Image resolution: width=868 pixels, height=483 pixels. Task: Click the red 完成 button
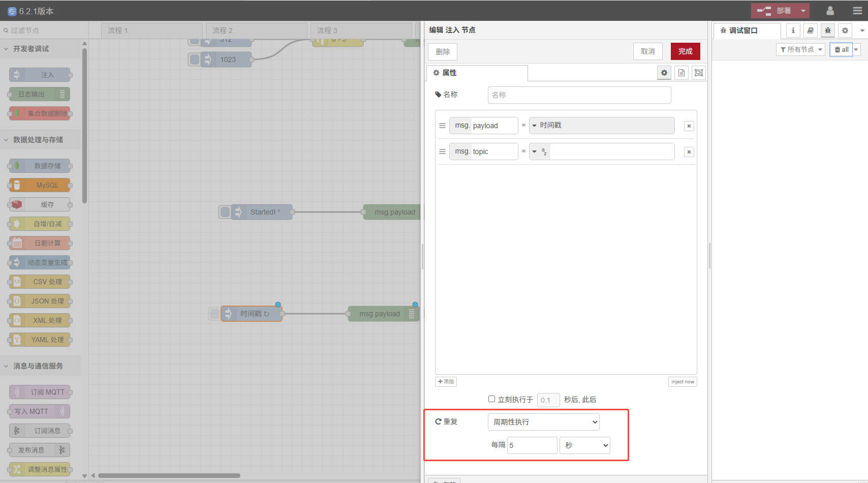685,51
